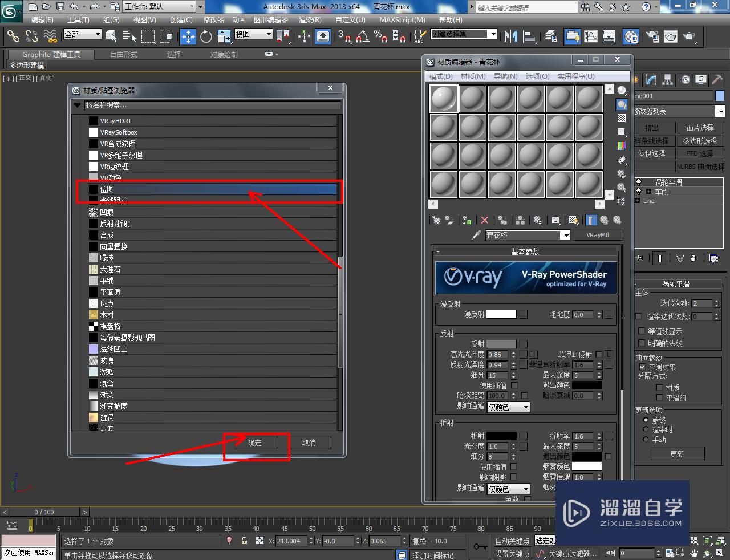Enable 菲涅耳反射 checkbox
Viewport: 730px width, 560px height.
pos(599,354)
